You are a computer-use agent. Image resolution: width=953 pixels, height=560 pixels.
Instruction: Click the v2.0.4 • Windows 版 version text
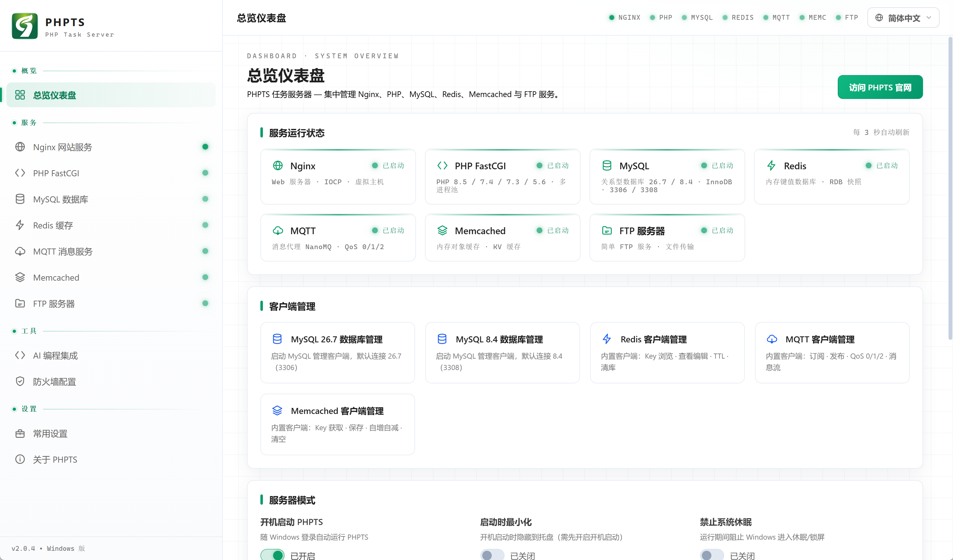coord(48,548)
